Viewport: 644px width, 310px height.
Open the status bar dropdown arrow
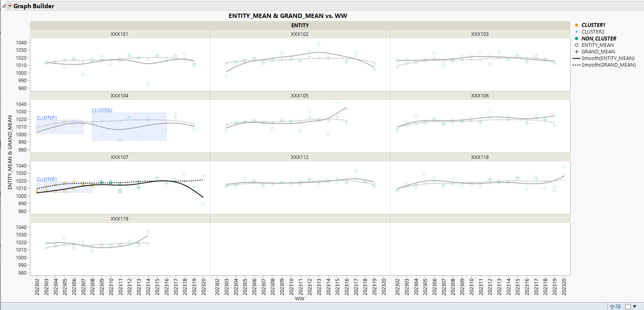tap(635, 306)
